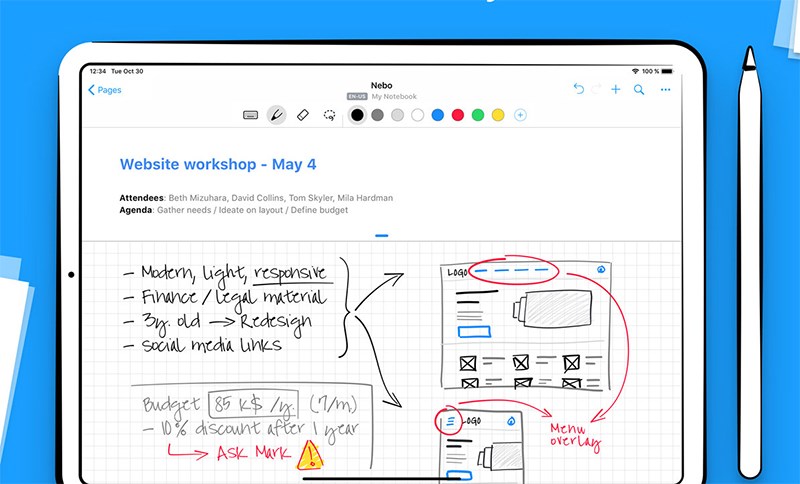Screen dimensions: 800x484
Task: Add new content with the plus icon
Action: click(x=616, y=90)
